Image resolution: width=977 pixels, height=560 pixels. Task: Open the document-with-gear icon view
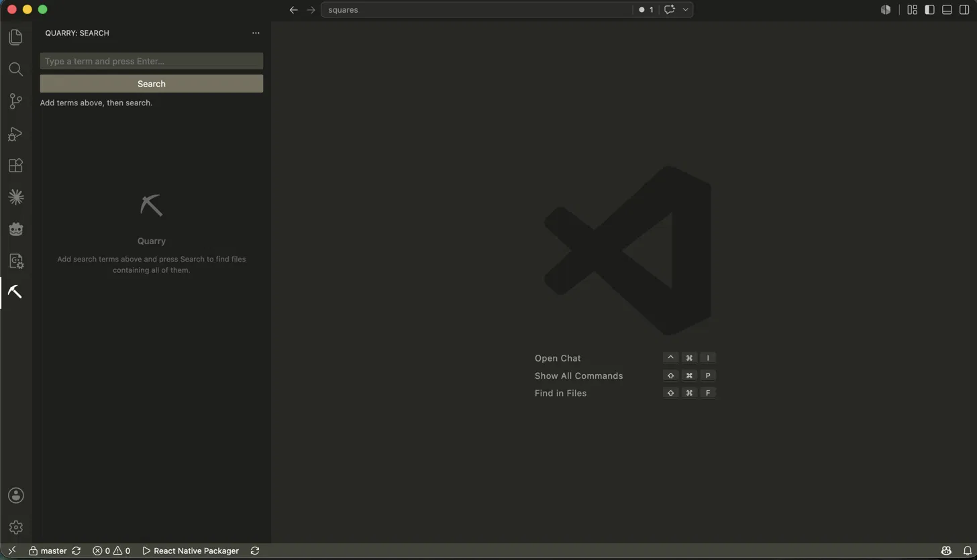click(15, 261)
